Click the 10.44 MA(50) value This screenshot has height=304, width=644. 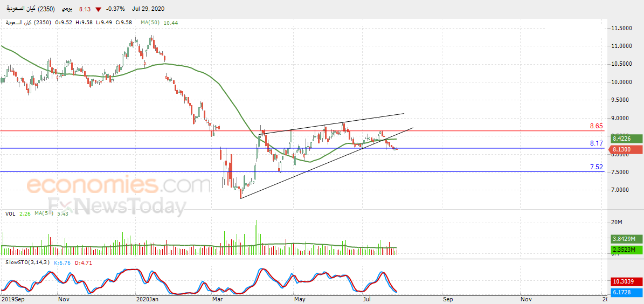click(x=171, y=23)
